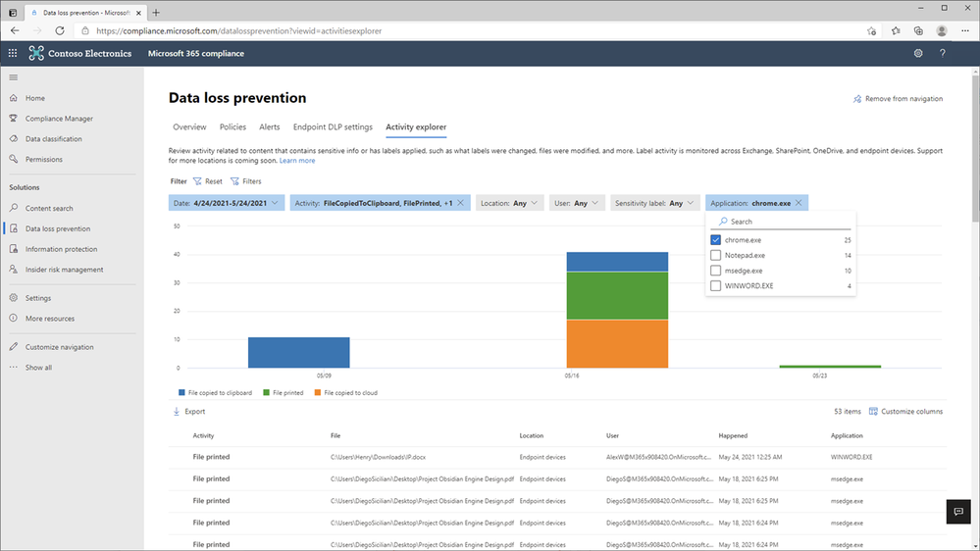Open browser collections icon

click(918, 30)
